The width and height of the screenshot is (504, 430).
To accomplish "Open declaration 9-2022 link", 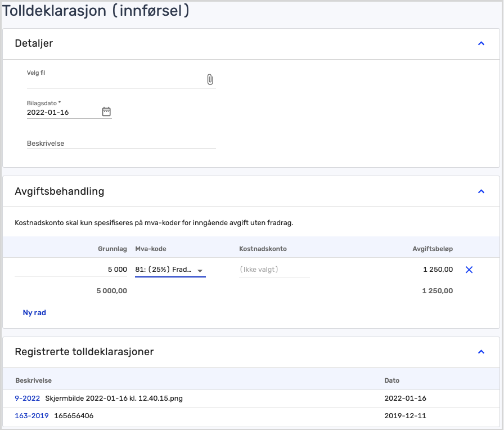I will [x=28, y=398].
